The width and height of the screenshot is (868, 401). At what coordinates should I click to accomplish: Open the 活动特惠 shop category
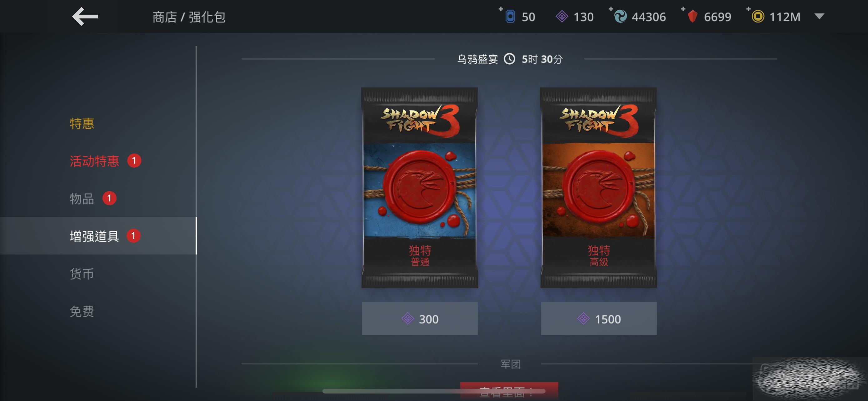tap(94, 161)
